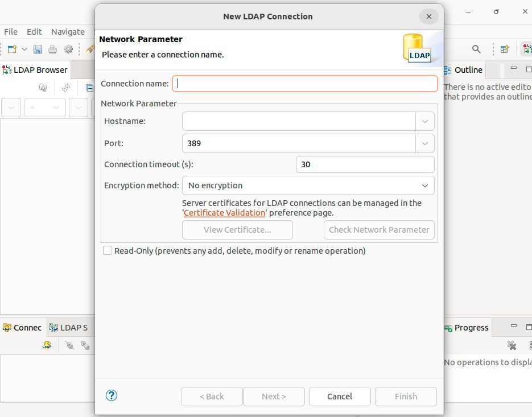Click the Help question mark icon in the dialog
Viewport: 532px width, 417px height.
pos(112,395)
